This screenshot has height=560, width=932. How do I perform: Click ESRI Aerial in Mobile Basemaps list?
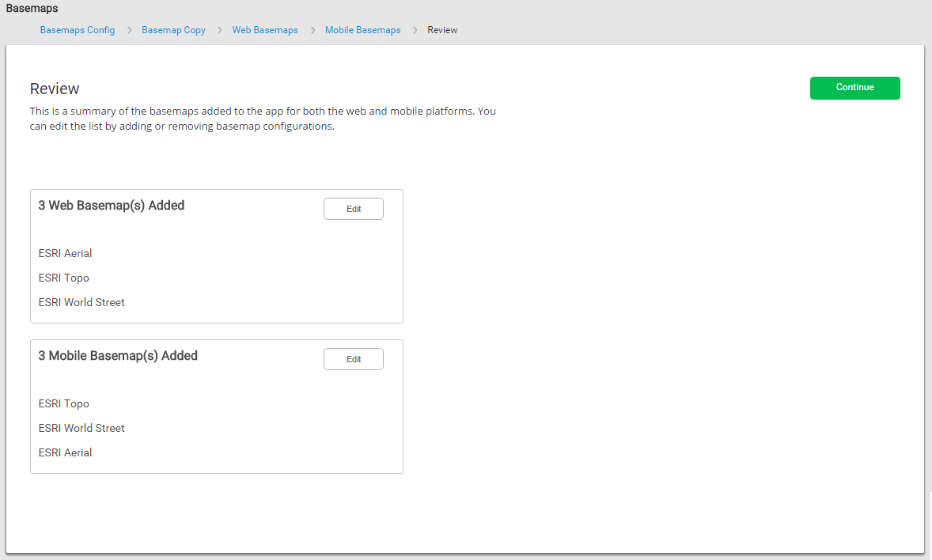click(66, 452)
